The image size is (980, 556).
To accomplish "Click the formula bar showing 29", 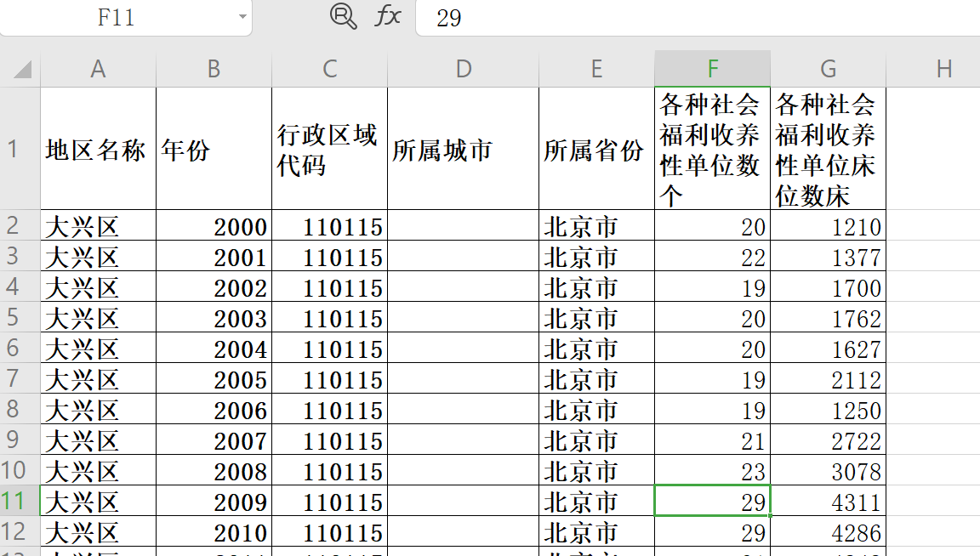I will tap(698, 18).
